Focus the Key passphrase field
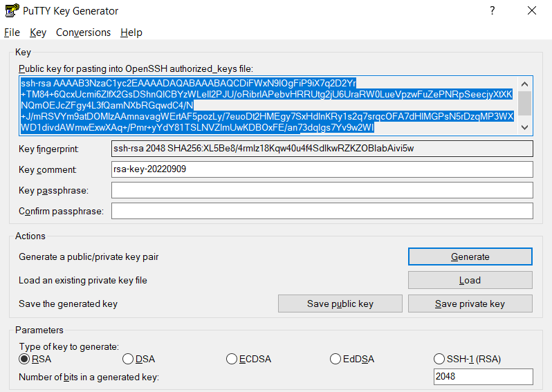This screenshot has height=392, width=552. [x=322, y=190]
